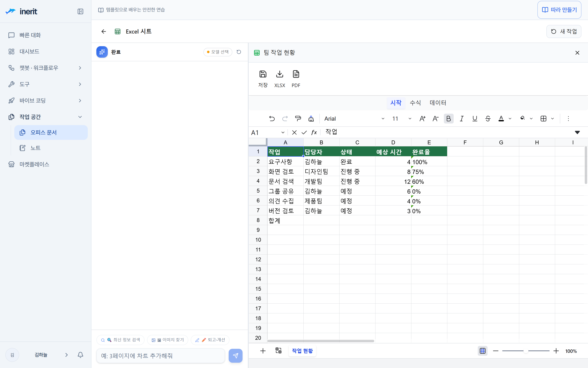Open the insert function fx button
This screenshot has width=588, height=368.
(314, 132)
